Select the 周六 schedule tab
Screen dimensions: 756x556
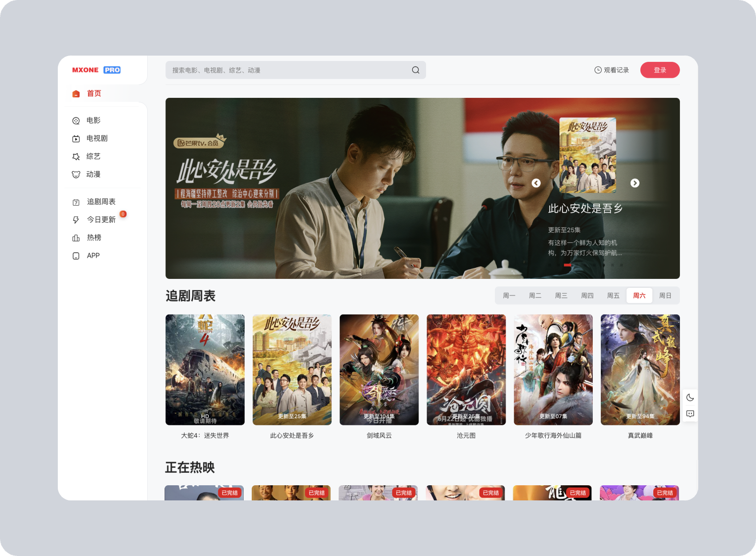coord(639,296)
